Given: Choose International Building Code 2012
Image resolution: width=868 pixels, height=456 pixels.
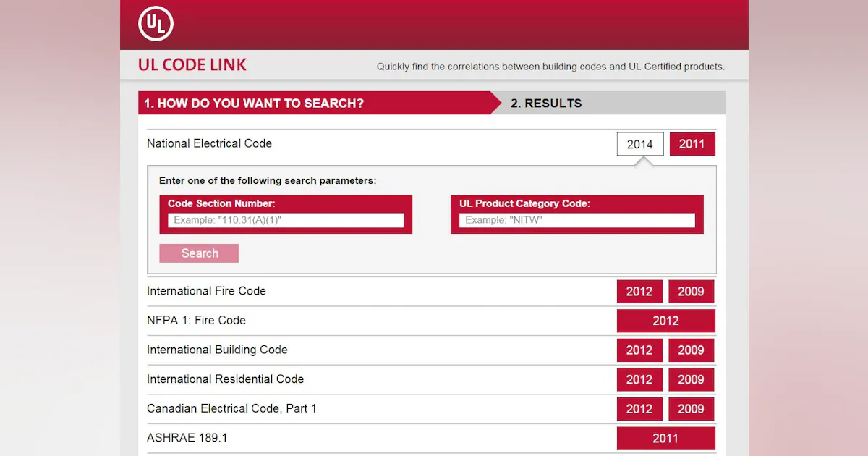Looking at the screenshot, I should click(x=639, y=350).
